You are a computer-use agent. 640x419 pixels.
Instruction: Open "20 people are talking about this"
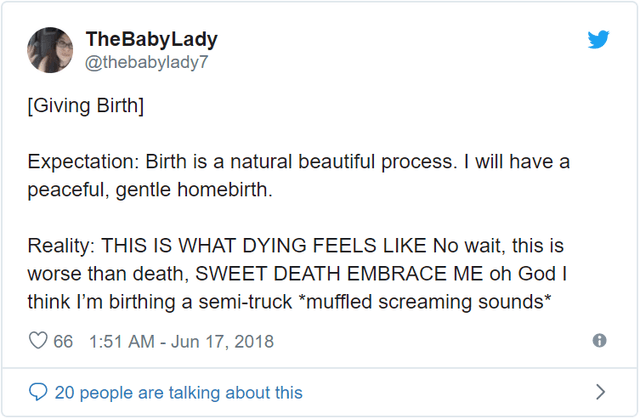tap(179, 392)
